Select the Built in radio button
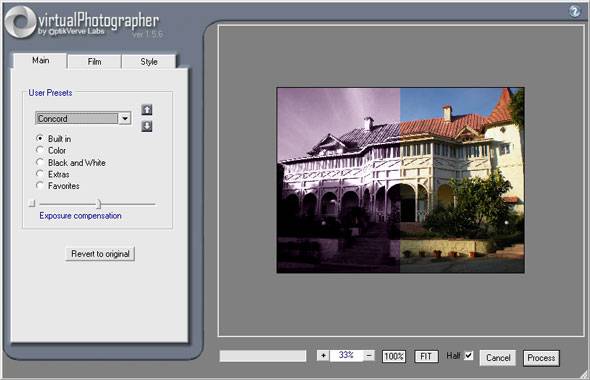590x380 pixels. pyautogui.click(x=40, y=138)
